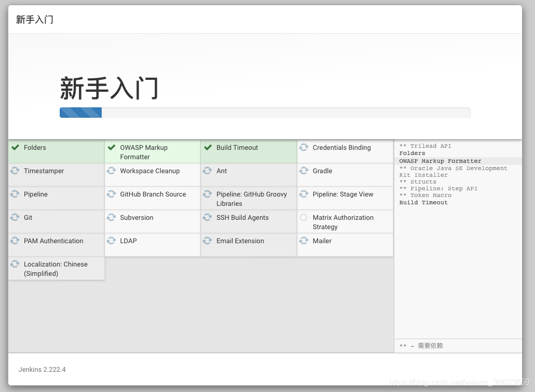This screenshot has width=535, height=392.
Task: Click the refresh icon beside LDAP
Action: (x=111, y=241)
